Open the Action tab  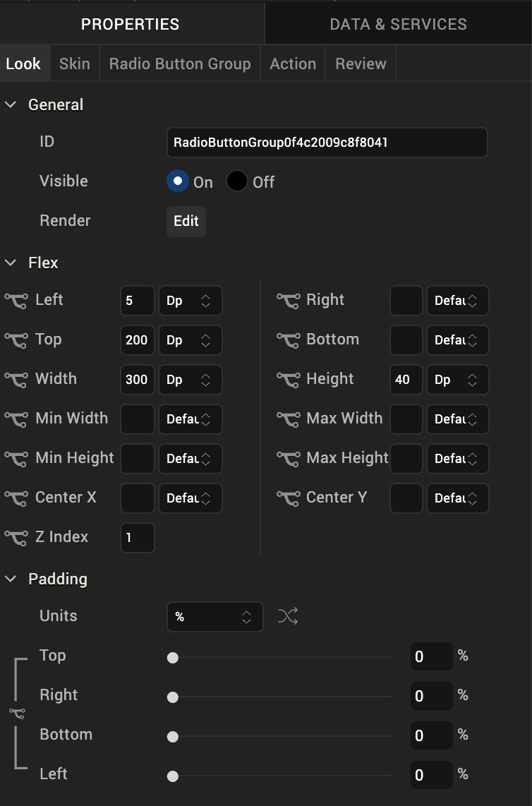coord(293,64)
